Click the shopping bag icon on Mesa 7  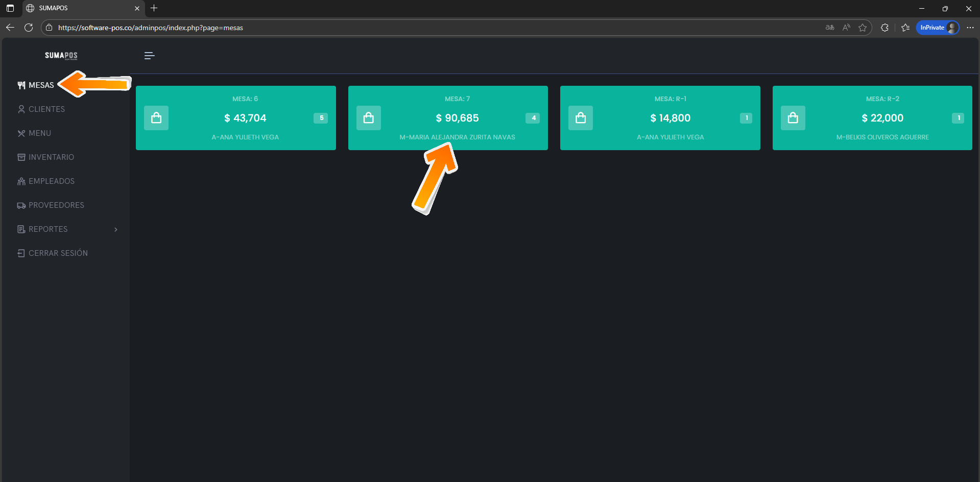(x=368, y=118)
